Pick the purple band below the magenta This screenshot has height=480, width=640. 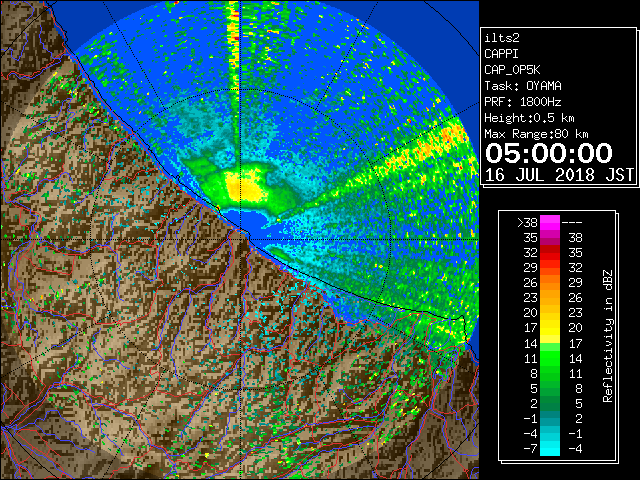coord(549,238)
